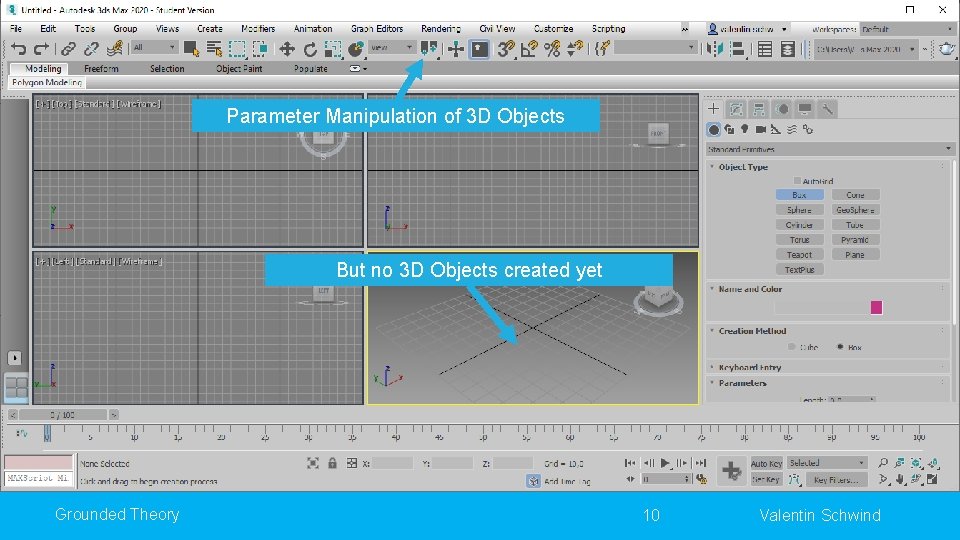
Task: Activate the Select and Move tool
Action: tap(287, 49)
